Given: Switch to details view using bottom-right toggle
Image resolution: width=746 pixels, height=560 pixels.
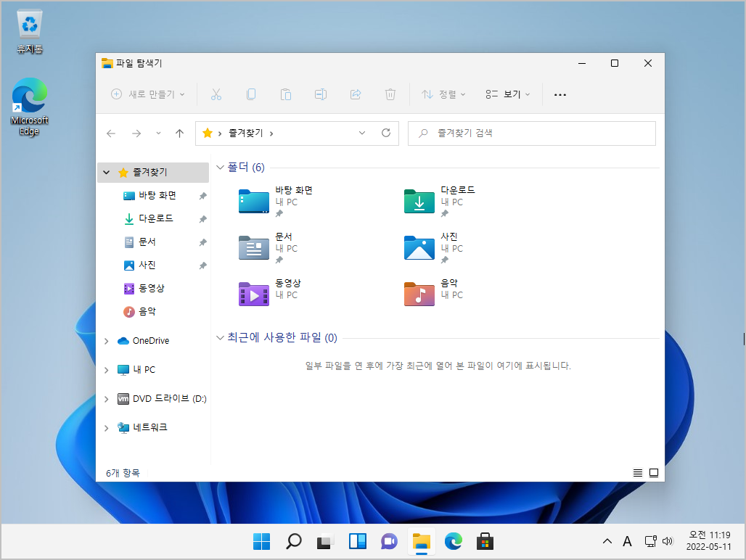Looking at the screenshot, I should click(637, 472).
